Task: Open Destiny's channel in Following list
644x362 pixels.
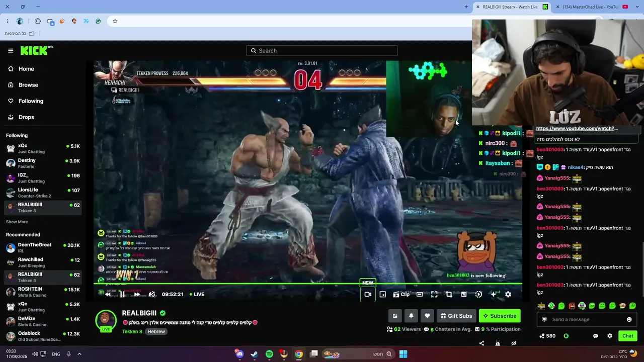Action: (x=43, y=163)
